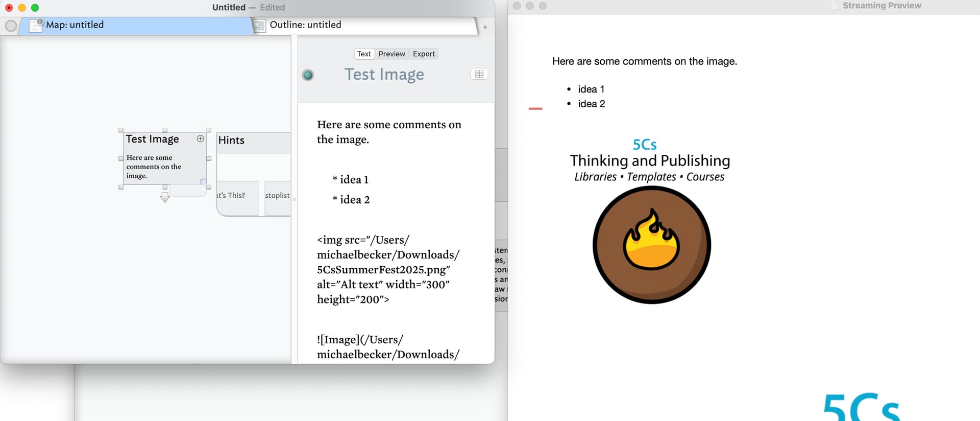Click the 'height="200">' line in text pane
The height and width of the screenshot is (421, 980).
[x=353, y=299]
